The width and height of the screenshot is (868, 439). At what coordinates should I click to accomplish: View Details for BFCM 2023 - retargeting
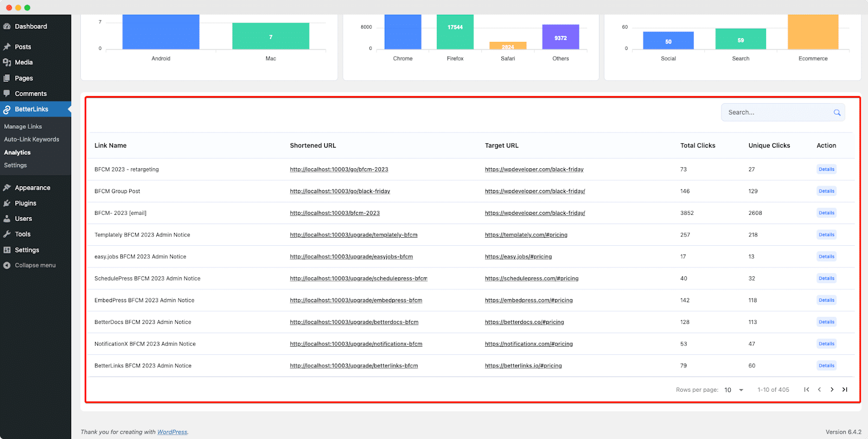click(x=826, y=169)
